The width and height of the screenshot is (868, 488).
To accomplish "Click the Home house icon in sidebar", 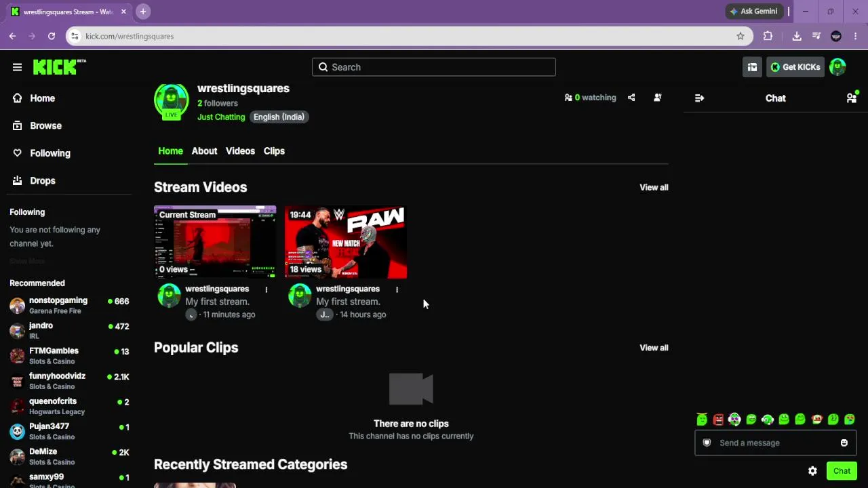I will (18, 98).
